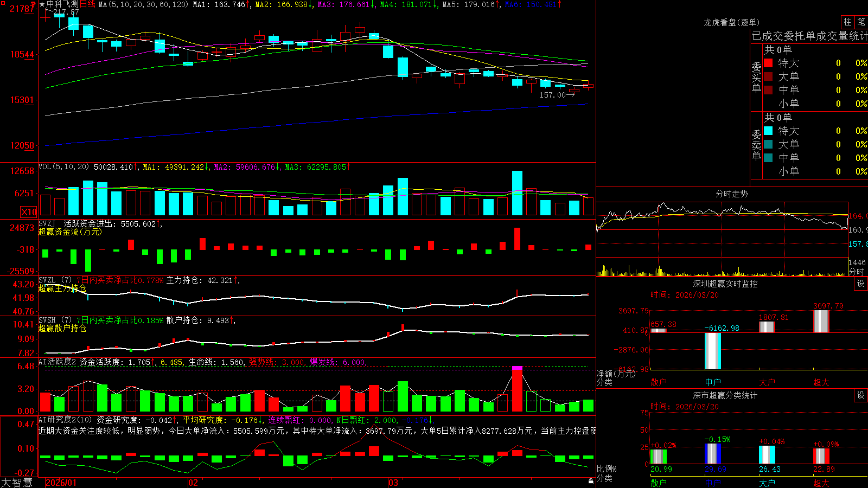This screenshot has height=488, width=868.
Task: Select the 日线 period label
Action: pos(87,4)
